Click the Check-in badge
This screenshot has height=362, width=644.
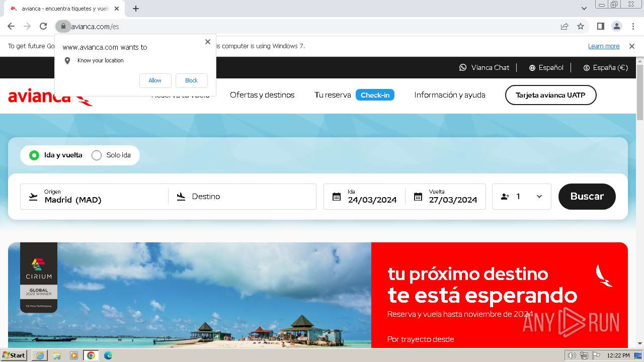pos(375,95)
